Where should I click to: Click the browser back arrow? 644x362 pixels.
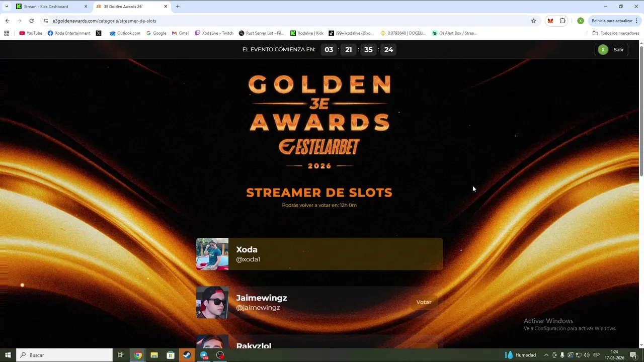[7, 21]
